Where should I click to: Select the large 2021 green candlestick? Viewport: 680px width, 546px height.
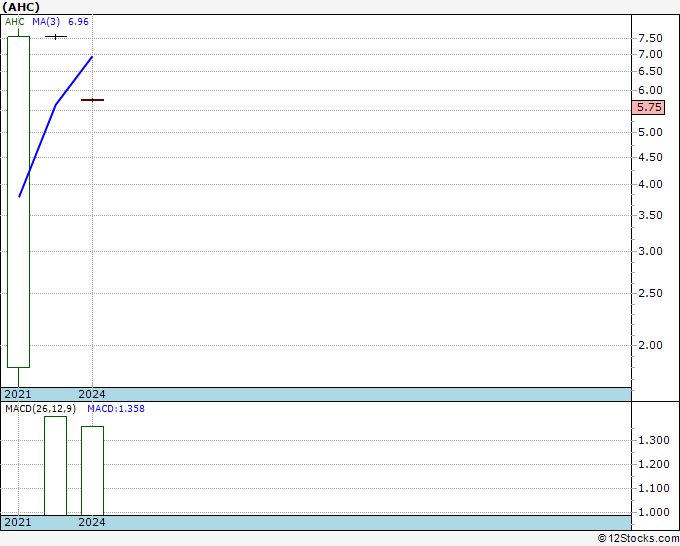pyautogui.click(x=19, y=202)
